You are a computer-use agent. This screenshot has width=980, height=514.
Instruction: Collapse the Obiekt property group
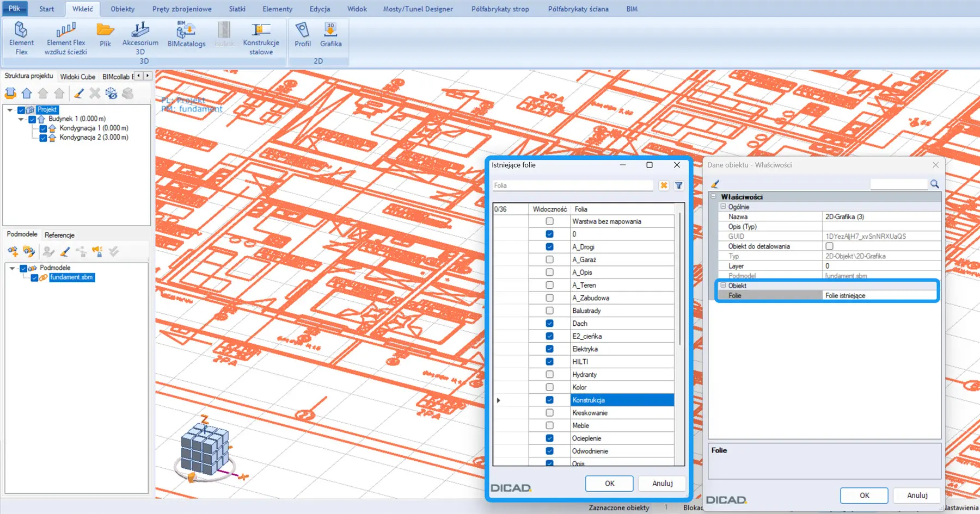click(x=723, y=285)
